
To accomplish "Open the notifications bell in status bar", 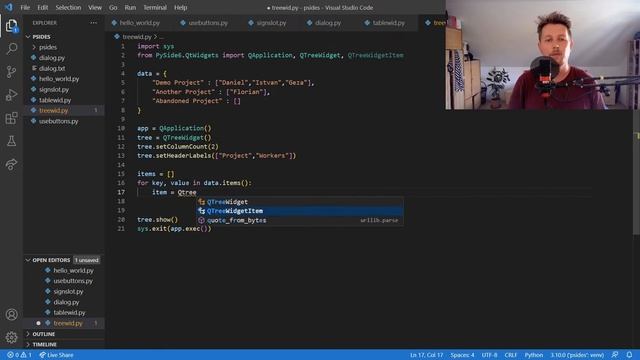I will click(629, 355).
